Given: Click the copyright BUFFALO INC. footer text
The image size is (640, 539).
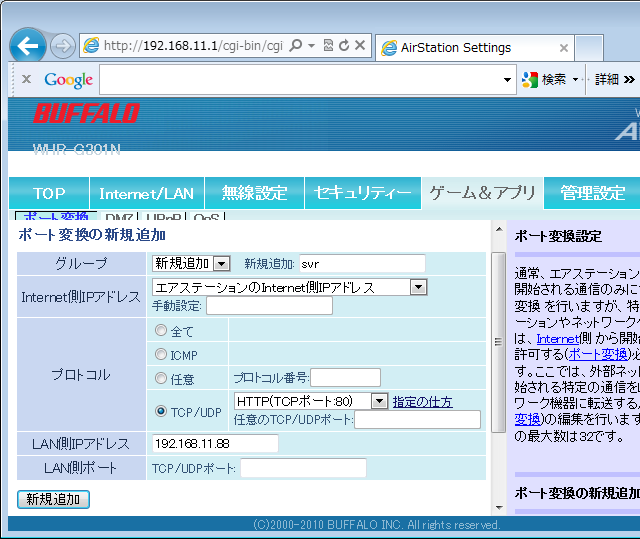Looking at the screenshot, I should [376, 524].
